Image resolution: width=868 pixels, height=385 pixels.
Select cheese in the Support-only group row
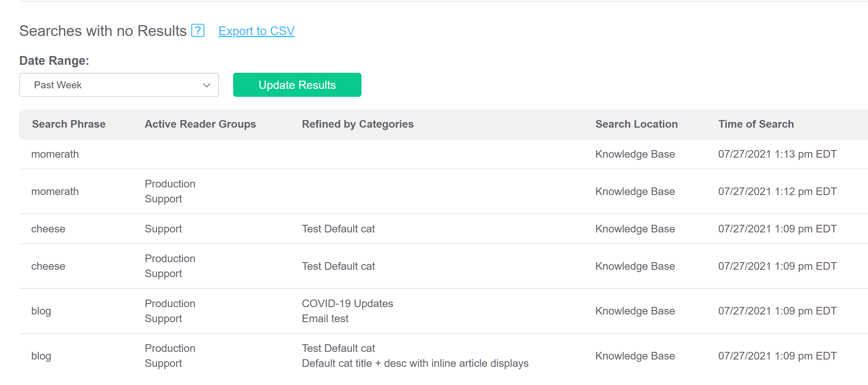(x=48, y=229)
